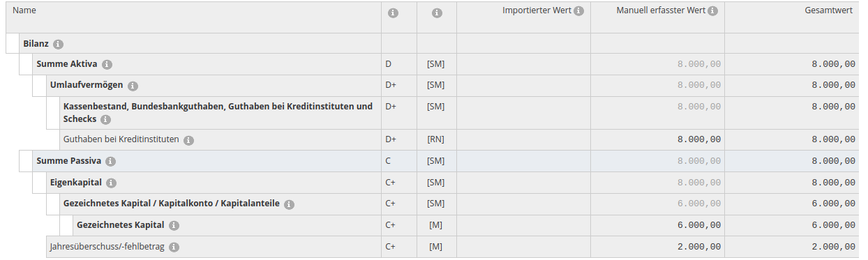Show the info tooltip for Umlaufvermögen
Viewport: 868px width, 260px height.
coord(133,86)
